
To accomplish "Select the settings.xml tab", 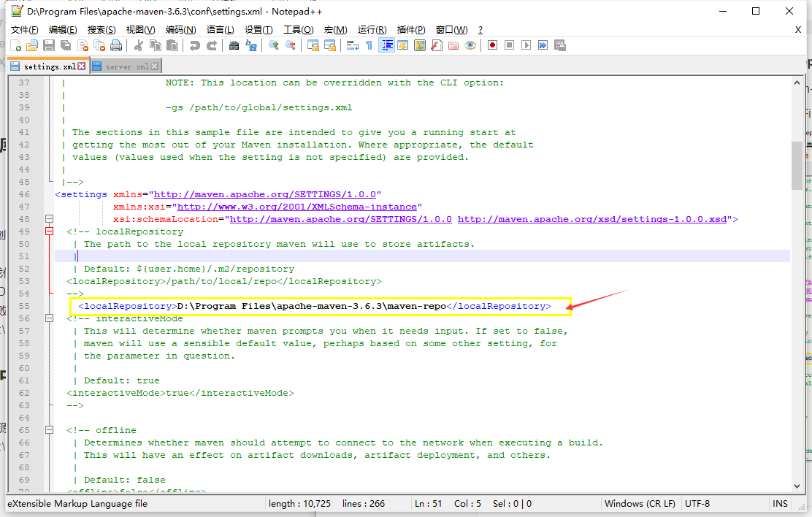I will (x=49, y=66).
